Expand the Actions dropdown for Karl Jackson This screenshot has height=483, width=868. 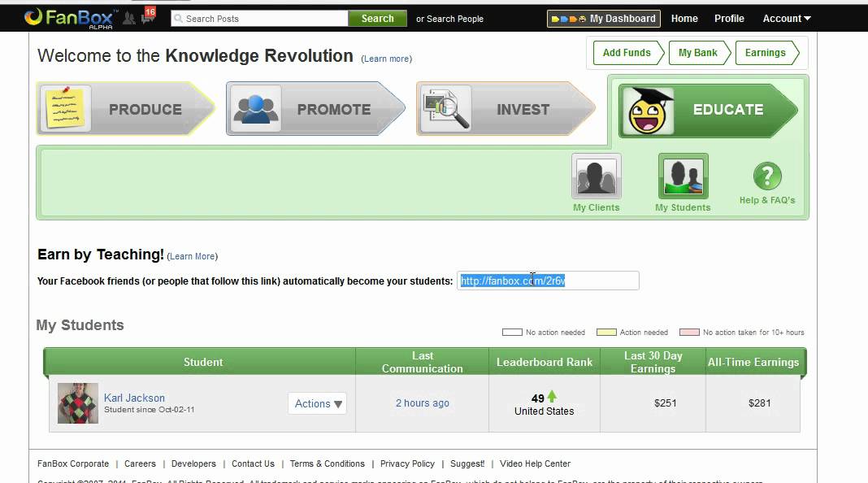pyautogui.click(x=318, y=403)
